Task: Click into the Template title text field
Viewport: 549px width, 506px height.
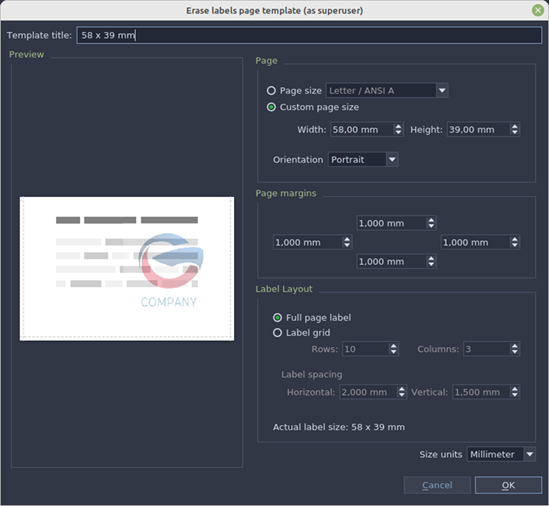Action: pyautogui.click(x=309, y=35)
